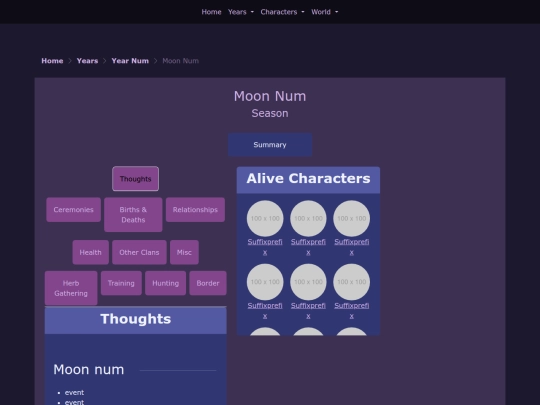This screenshot has height=405, width=540.
Task: Select the Other Clans tab button
Action: click(x=139, y=252)
